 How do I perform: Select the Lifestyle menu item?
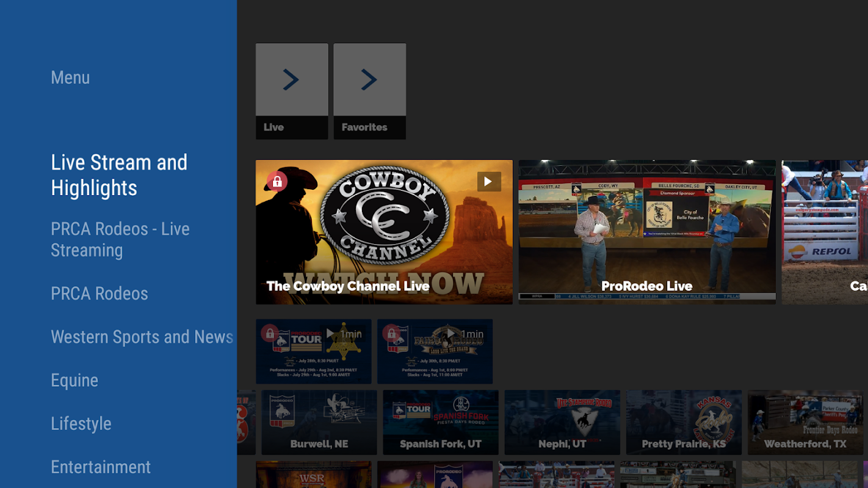pyautogui.click(x=81, y=423)
